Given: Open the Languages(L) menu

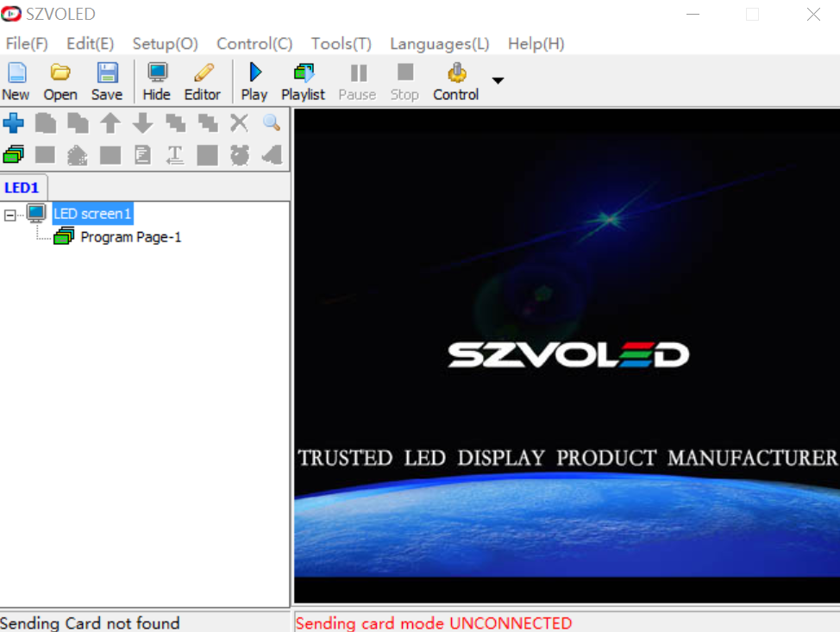Looking at the screenshot, I should [439, 44].
